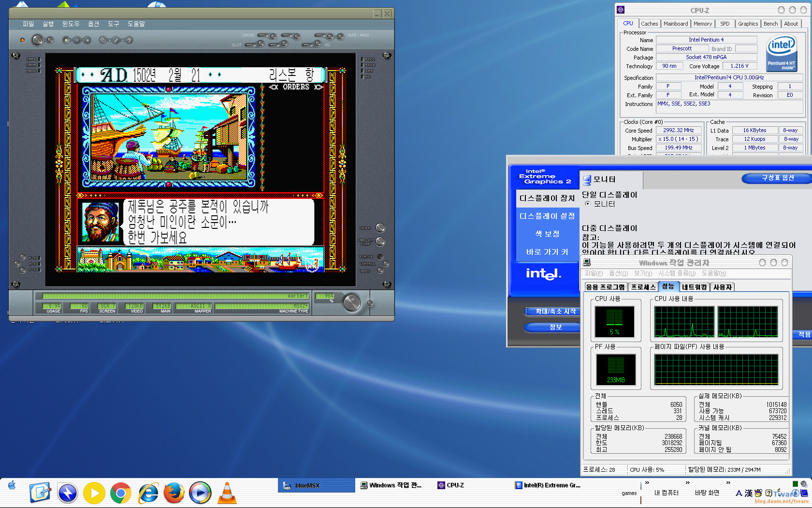Open the 도움말 menu in blueMSX
Image resolution: width=812 pixels, height=508 pixels.
pyautogui.click(x=136, y=24)
